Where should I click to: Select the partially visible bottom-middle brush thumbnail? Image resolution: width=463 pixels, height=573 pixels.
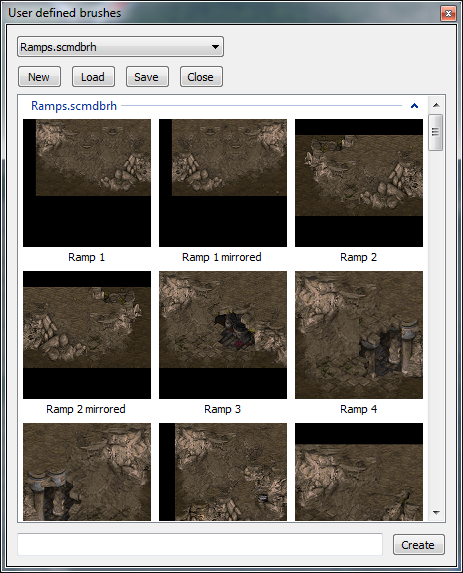pyautogui.click(x=223, y=472)
